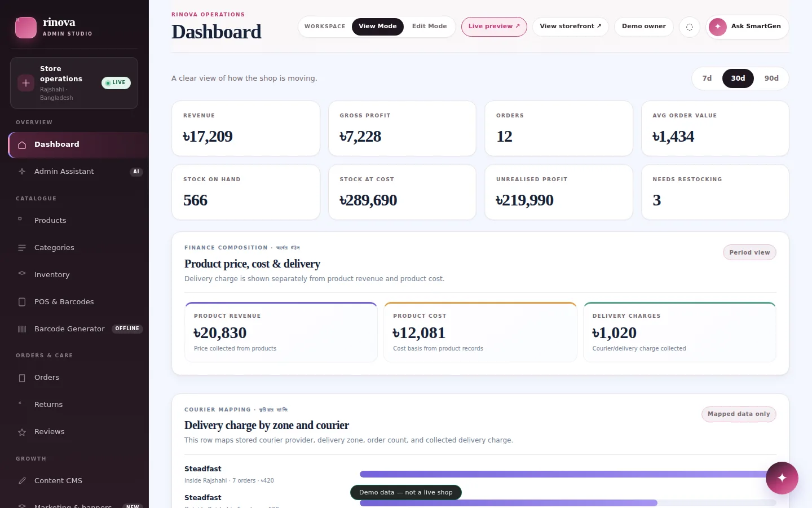Switch workspace to View Mode
The height and width of the screenshot is (508, 812).
click(378, 27)
